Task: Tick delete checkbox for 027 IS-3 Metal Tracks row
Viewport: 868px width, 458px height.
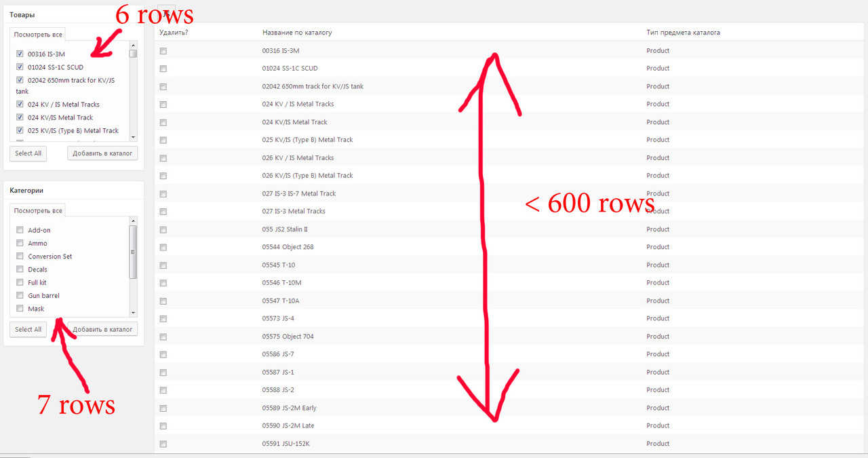Action: (x=163, y=212)
